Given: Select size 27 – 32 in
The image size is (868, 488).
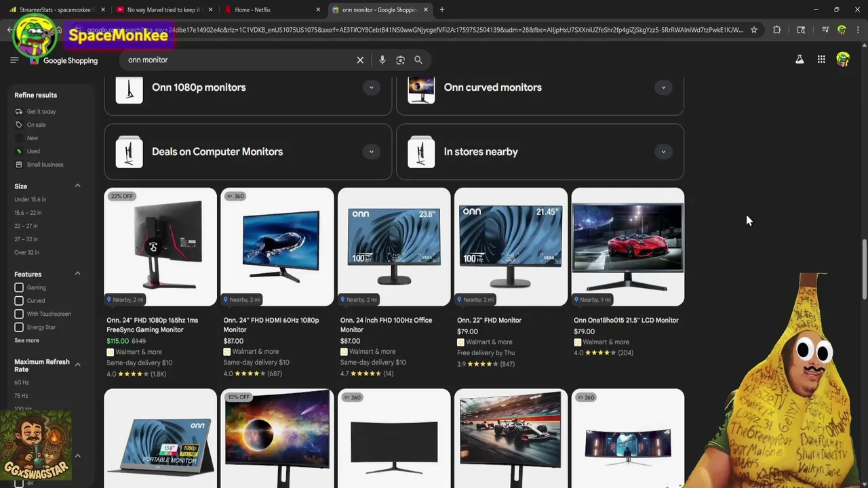Looking at the screenshot, I should point(26,239).
